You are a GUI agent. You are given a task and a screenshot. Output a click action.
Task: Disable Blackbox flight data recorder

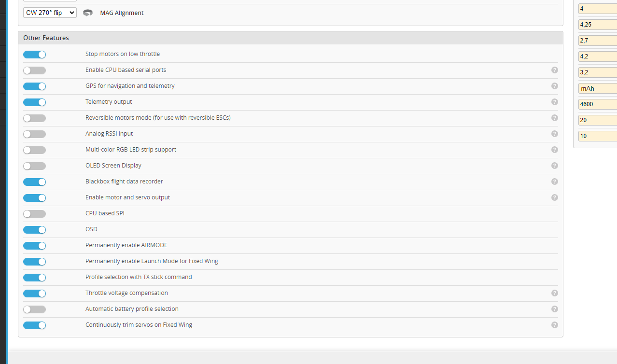(x=34, y=182)
